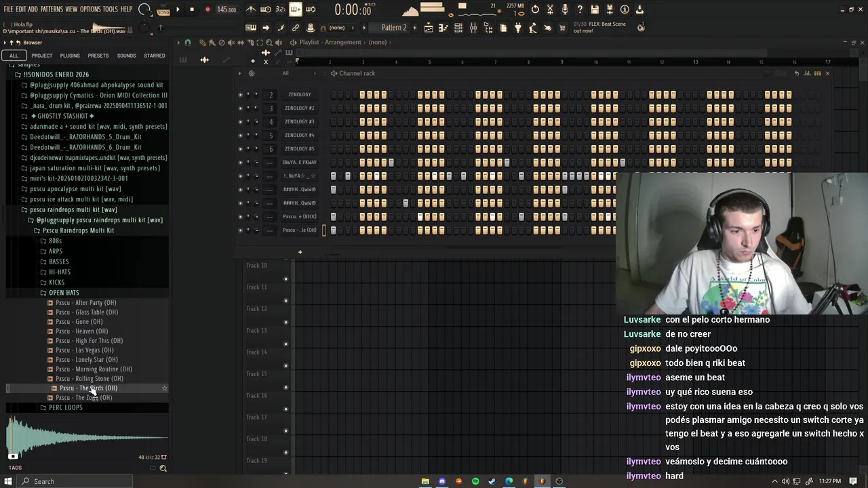868x488 pixels.
Task: Star the selected The Birds (OH) sample
Action: [164, 388]
